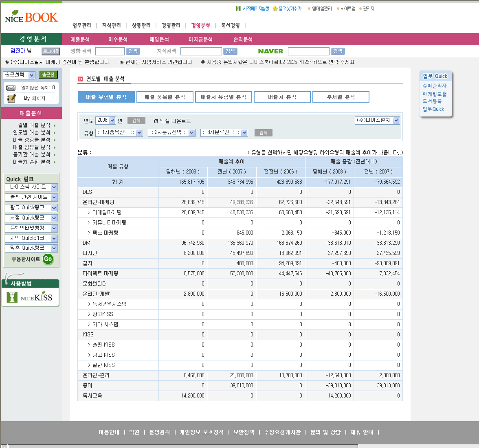Click the NAVER logo
Image resolution: width=479 pixels, height=448 pixels.
(x=270, y=51)
